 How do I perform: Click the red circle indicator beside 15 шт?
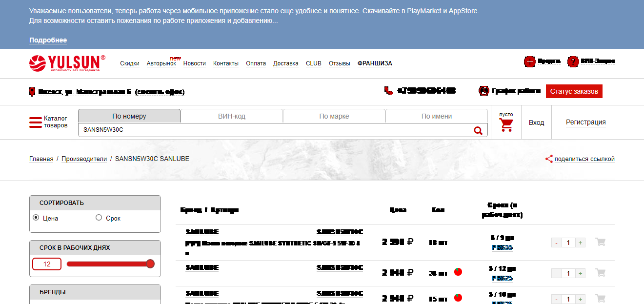coord(458,298)
